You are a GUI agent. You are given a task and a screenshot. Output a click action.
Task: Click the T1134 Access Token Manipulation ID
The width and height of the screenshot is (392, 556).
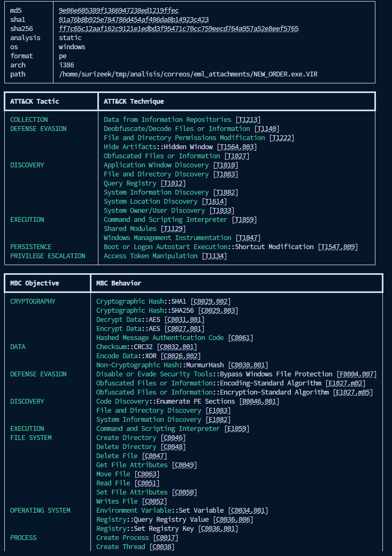[x=214, y=256]
